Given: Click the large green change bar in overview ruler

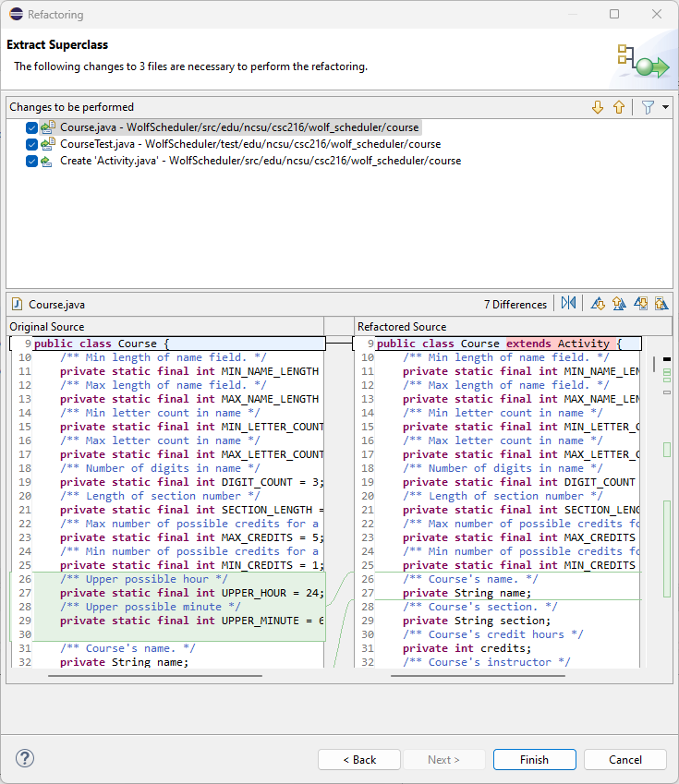Looking at the screenshot, I should (x=666, y=549).
